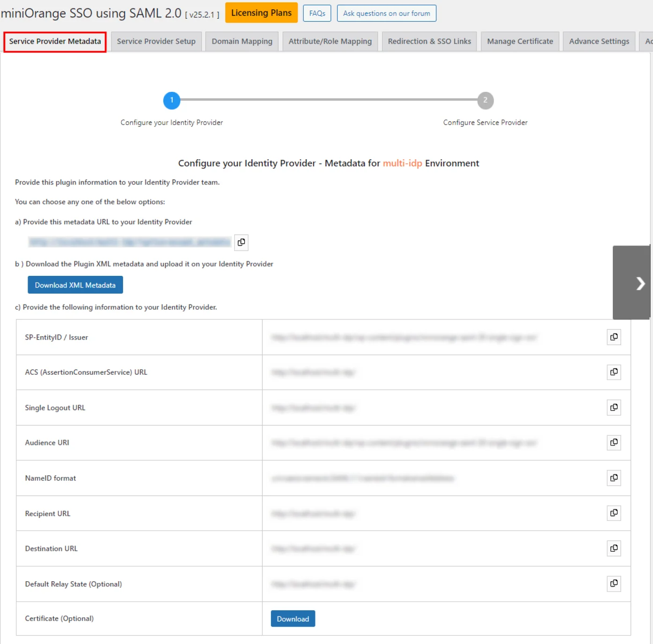The width and height of the screenshot is (653, 644).
Task: Switch to Service Provider Setup tab
Action: tap(156, 42)
